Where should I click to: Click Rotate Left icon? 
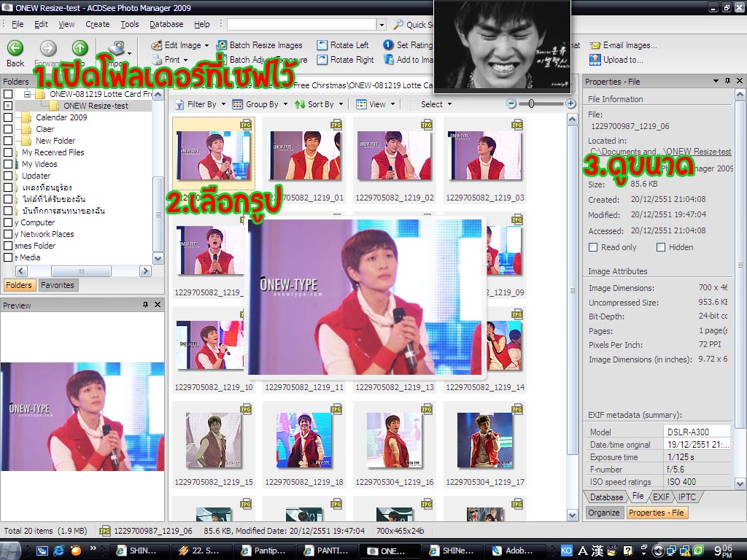322,45
